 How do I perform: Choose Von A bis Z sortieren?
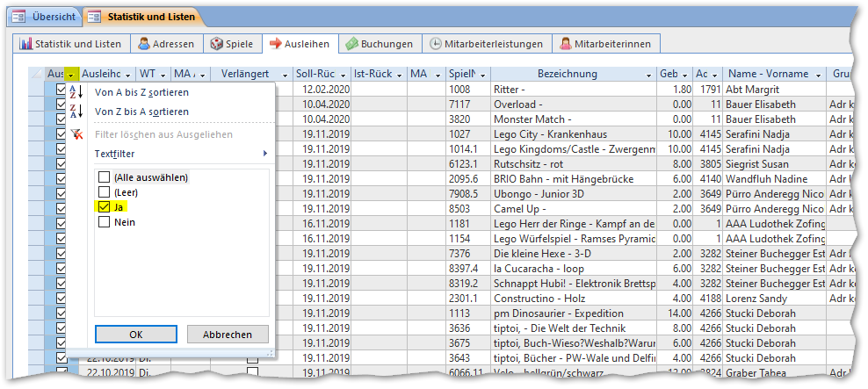click(141, 92)
